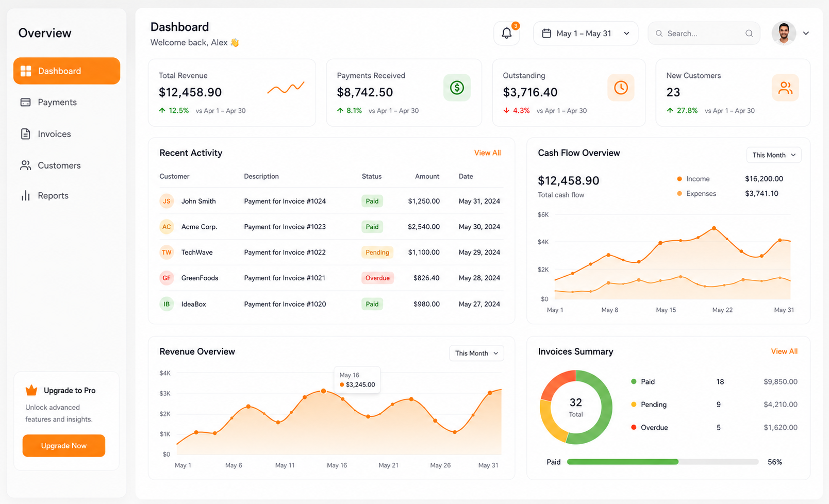Open Cash Flow This Month dropdown
Image resolution: width=829 pixels, height=504 pixels.
(774, 155)
